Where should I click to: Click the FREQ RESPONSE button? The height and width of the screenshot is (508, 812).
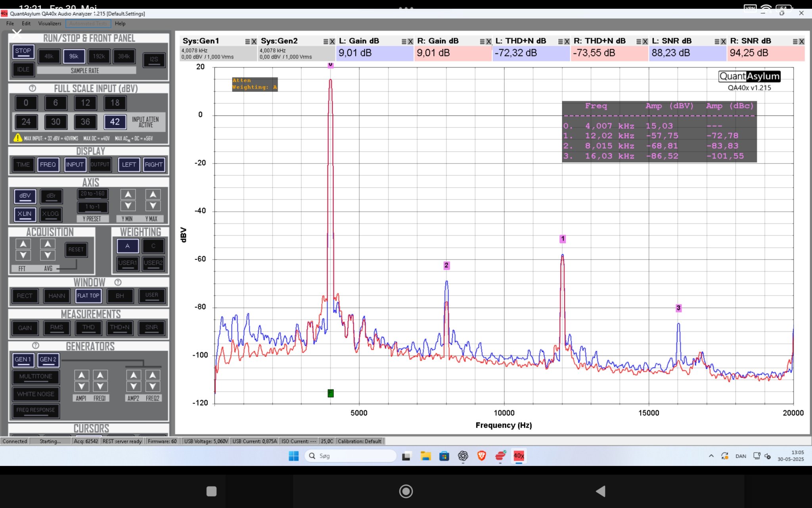(x=36, y=411)
